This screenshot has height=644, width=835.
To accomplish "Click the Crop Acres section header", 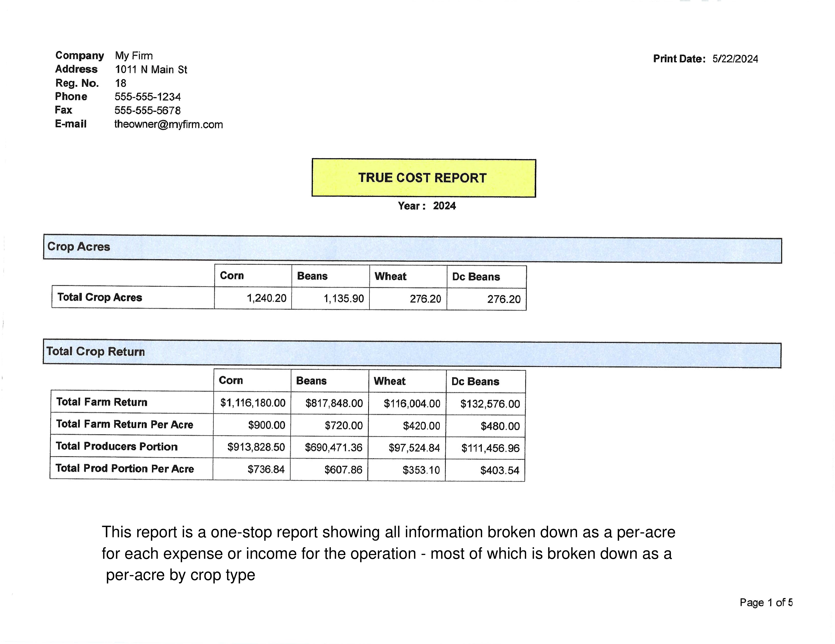I will tap(78, 247).
